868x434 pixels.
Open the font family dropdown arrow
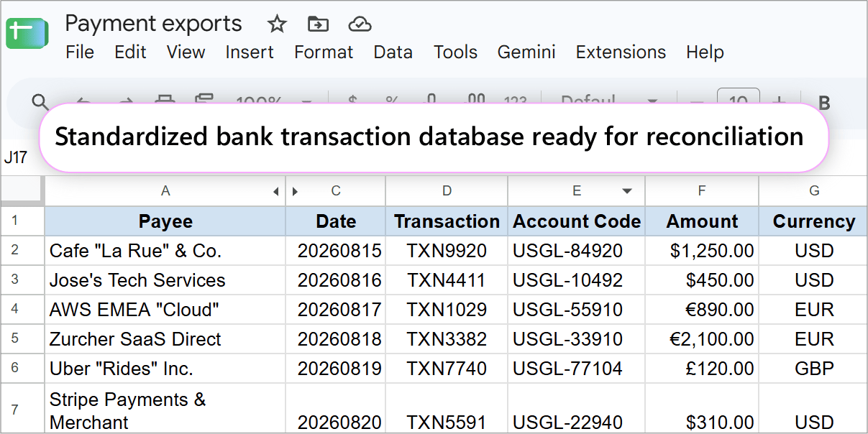pos(652,102)
